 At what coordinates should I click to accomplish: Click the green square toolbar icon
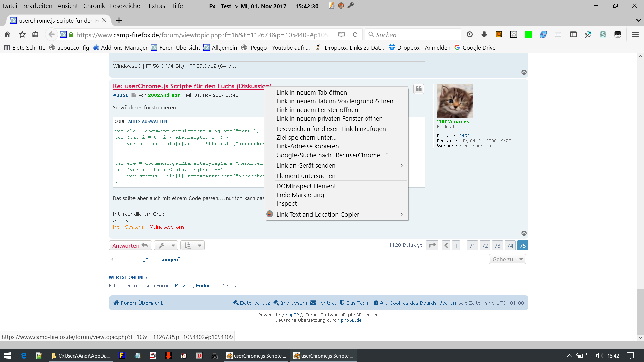point(528,35)
